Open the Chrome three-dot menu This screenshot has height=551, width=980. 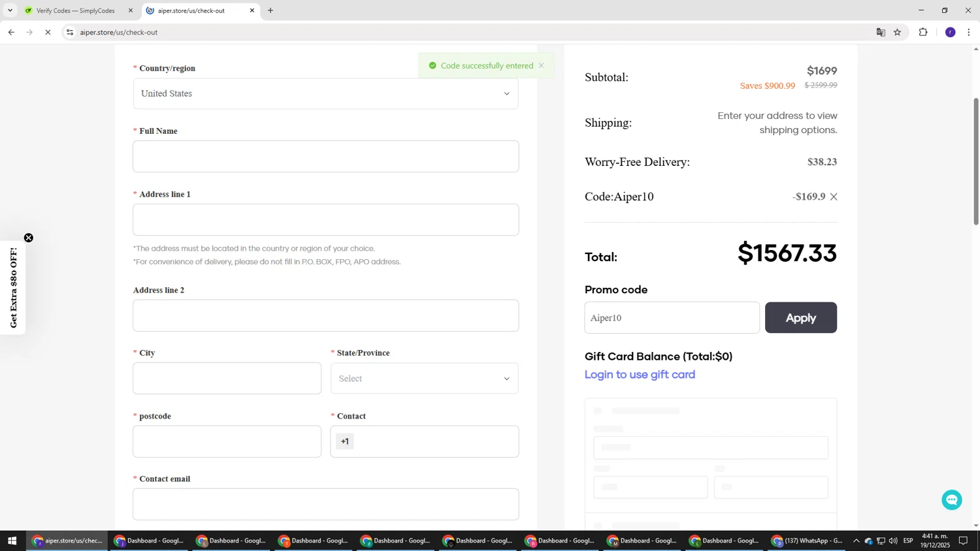(969, 32)
